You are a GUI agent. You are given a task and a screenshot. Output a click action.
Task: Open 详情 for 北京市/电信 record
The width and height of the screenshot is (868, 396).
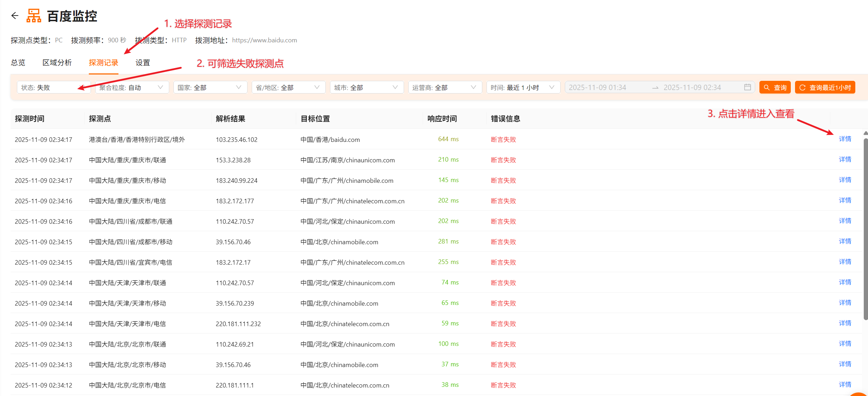pyautogui.click(x=845, y=384)
